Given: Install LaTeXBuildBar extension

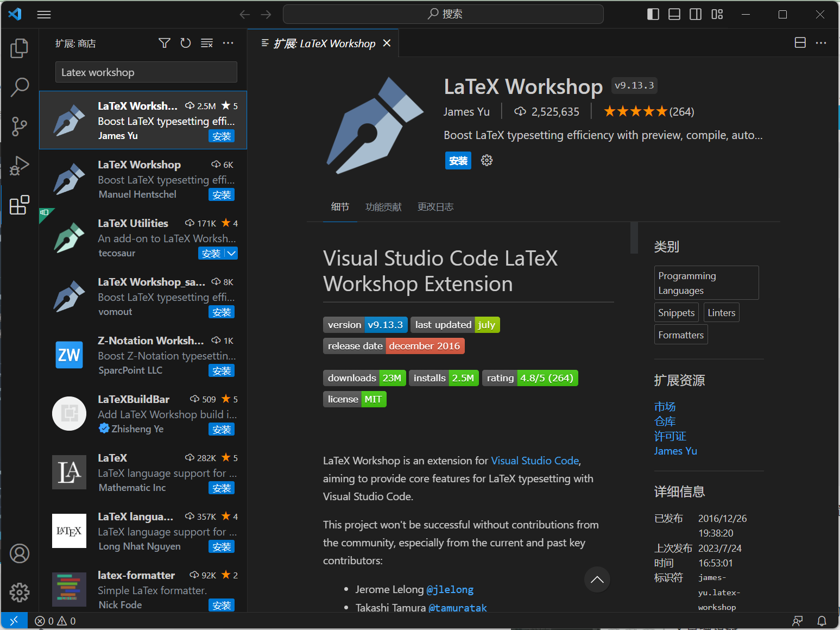Looking at the screenshot, I should (222, 430).
